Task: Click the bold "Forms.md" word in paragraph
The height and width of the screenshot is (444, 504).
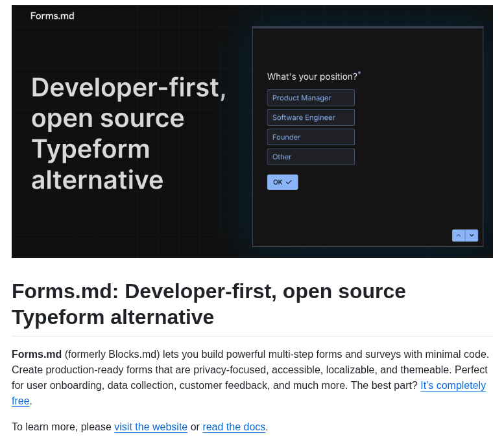Action: [36, 354]
